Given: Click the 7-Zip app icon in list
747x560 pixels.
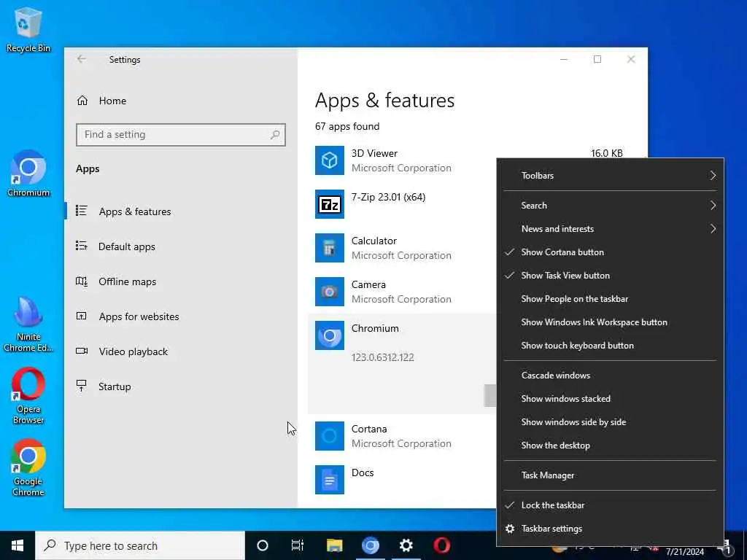Looking at the screenshot, I should [x=329, y=204].
